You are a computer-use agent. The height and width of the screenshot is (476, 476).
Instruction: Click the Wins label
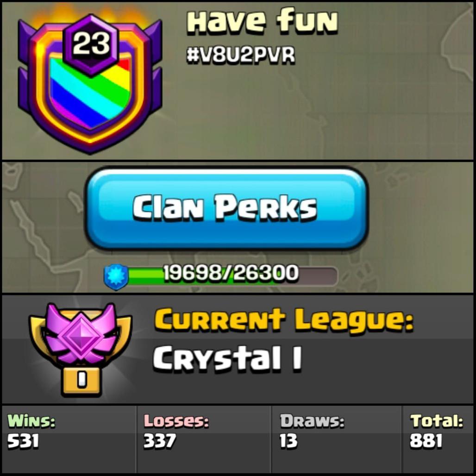(x=31, y=421)
